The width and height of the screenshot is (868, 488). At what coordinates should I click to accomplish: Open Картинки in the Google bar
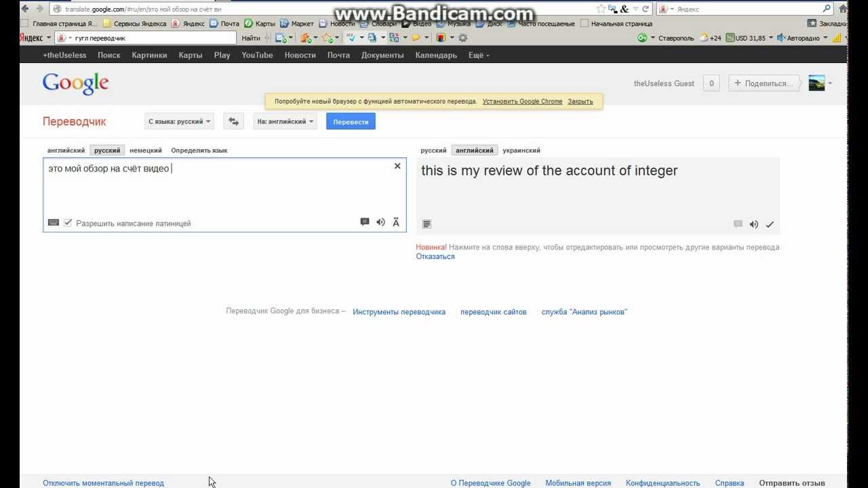149,55
